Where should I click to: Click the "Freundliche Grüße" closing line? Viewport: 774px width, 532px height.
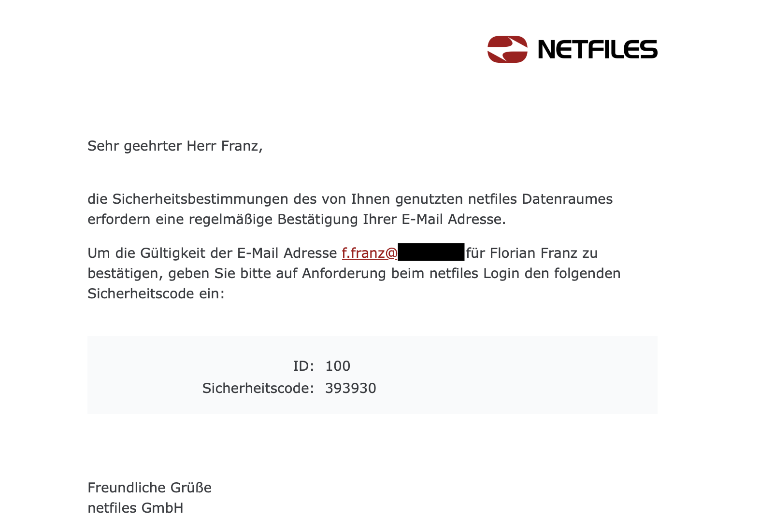[x=149, y=488]
